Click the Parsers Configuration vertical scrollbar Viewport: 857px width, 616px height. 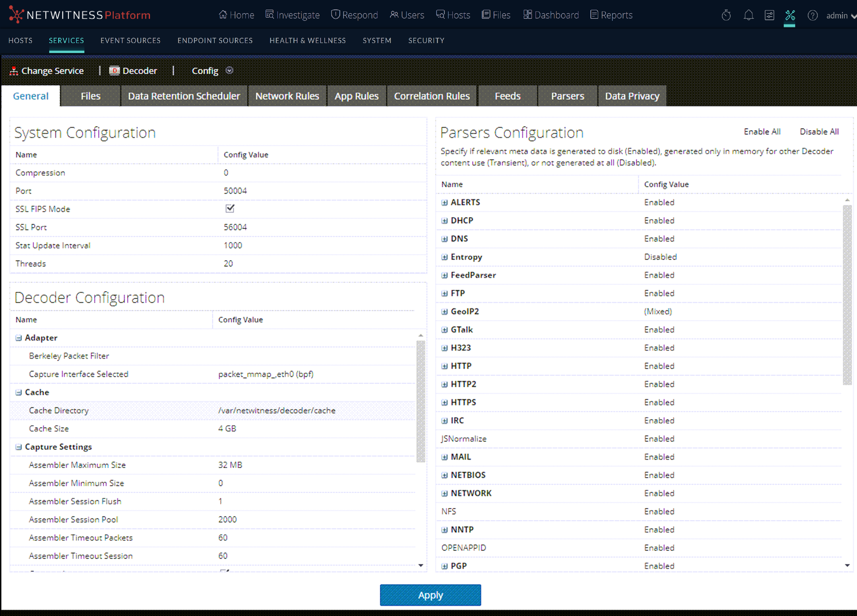tap(847, 295)
